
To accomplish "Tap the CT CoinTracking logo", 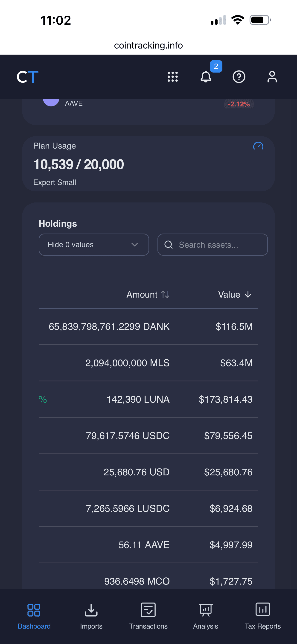I will (27, 76).
